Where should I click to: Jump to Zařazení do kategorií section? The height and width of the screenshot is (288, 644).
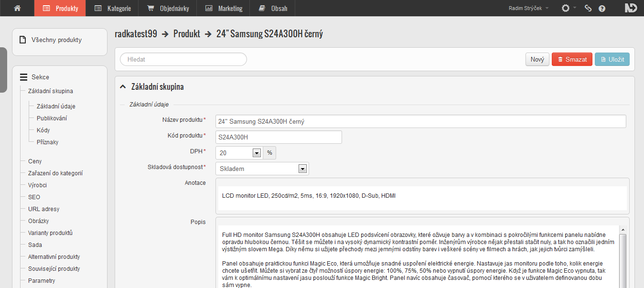click(x=55, y=173)
